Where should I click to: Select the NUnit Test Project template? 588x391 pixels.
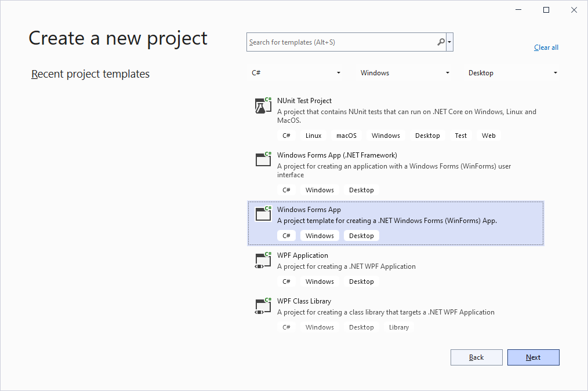[x=304, y=101]
